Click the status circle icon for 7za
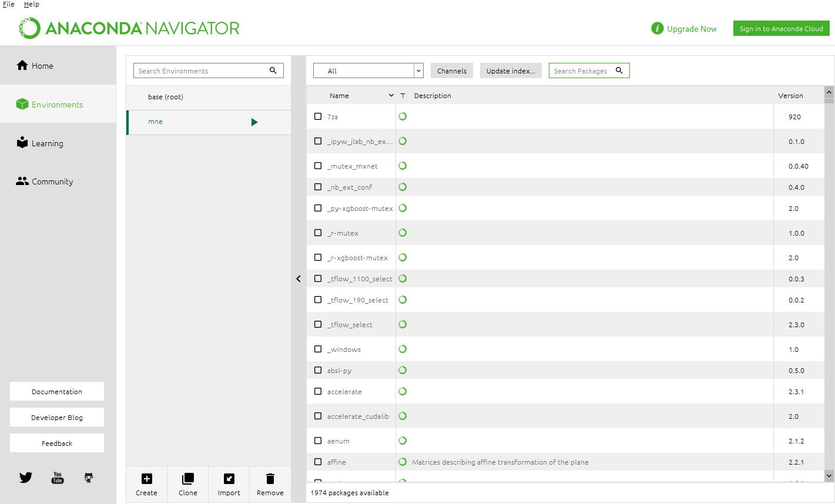The width and height of the screenshot is (835, 504). click(403, 116)
